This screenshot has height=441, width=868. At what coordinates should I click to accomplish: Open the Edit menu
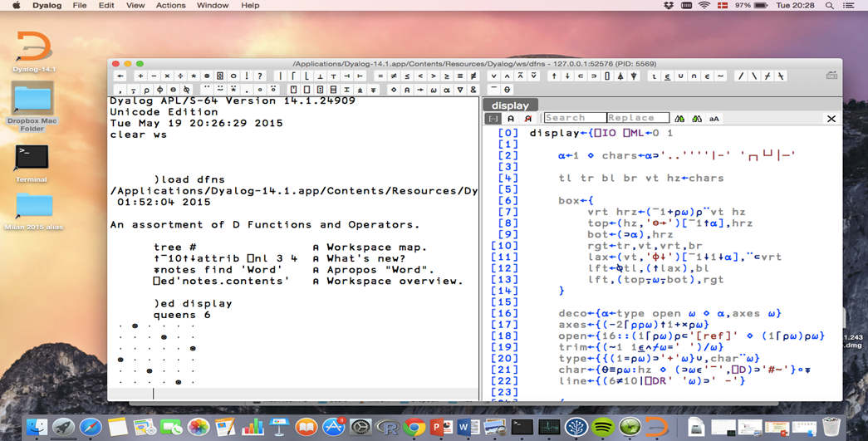click(x=106, y=6)
